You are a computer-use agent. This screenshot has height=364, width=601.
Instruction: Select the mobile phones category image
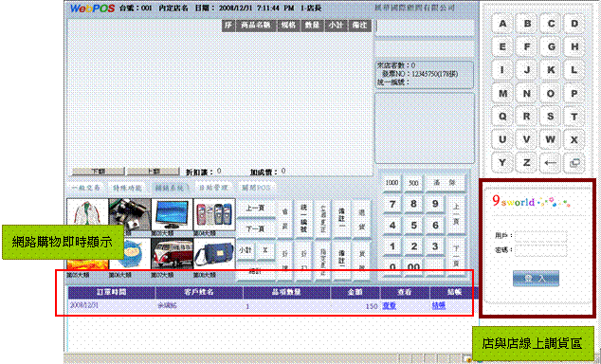[x=214, y=214]
